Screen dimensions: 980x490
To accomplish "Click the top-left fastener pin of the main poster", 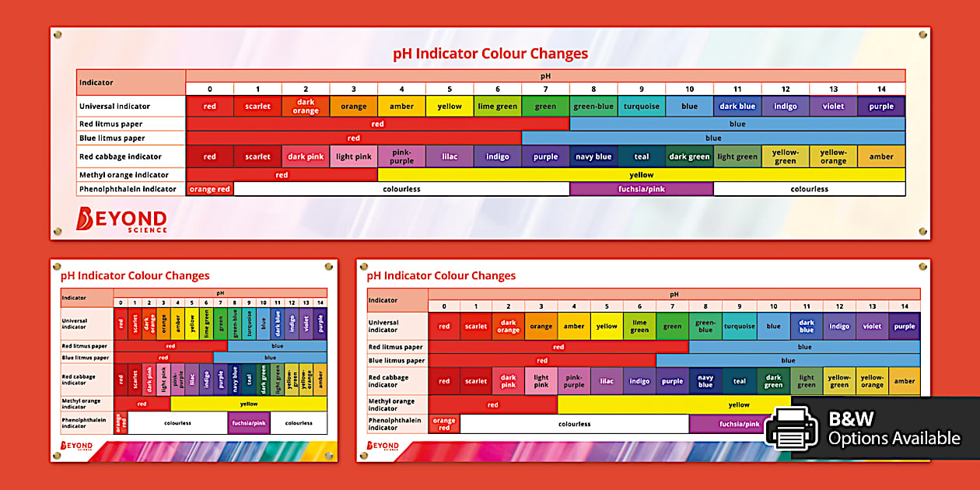I will 57,34.
